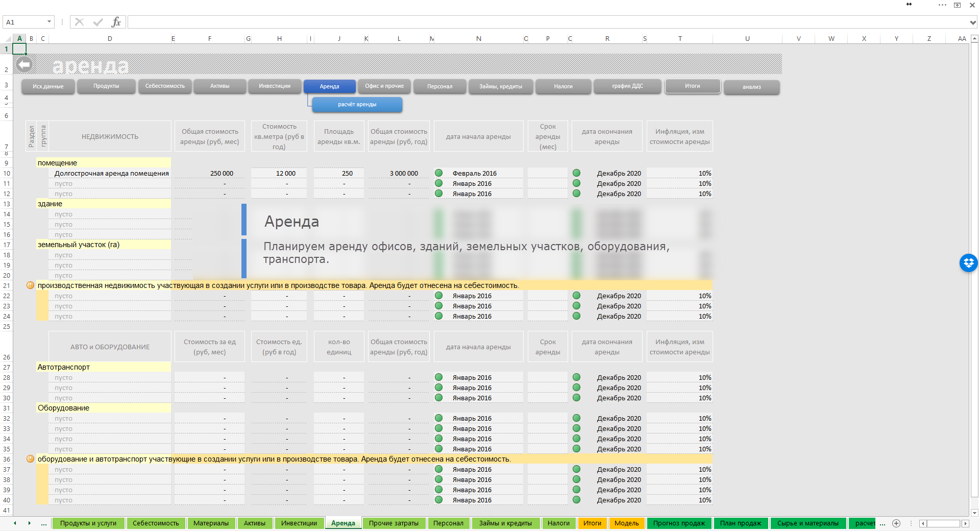Click the insert function fx icon
980x531 pixels.
pos(116,22)
